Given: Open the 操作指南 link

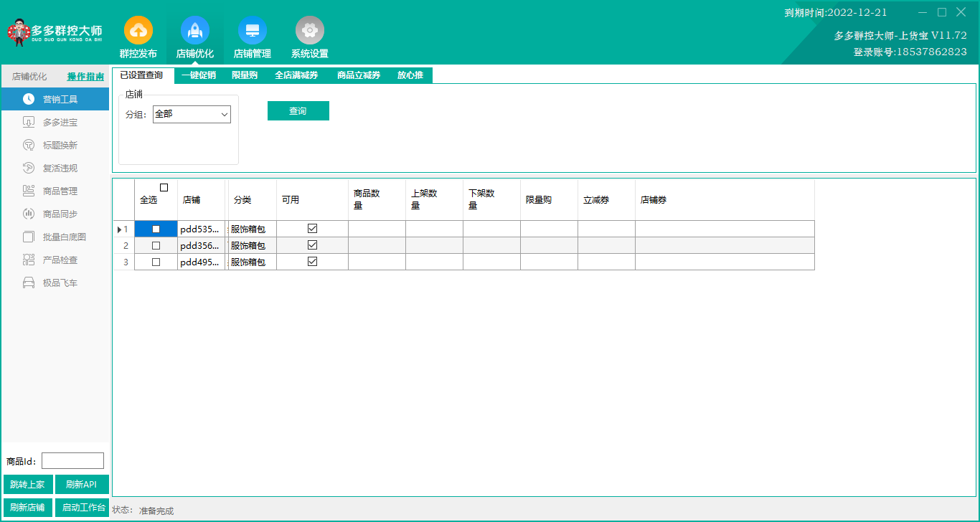Looking at the screenshot, I should (x=85, y=77).
